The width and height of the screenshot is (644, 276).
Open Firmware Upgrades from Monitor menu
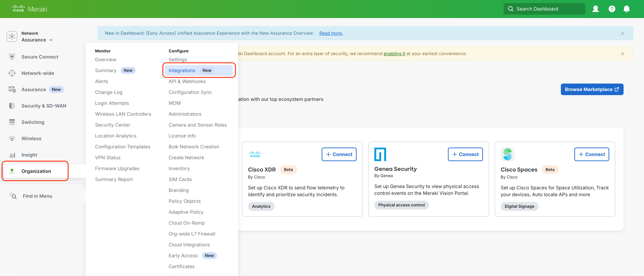click(117, 169)
